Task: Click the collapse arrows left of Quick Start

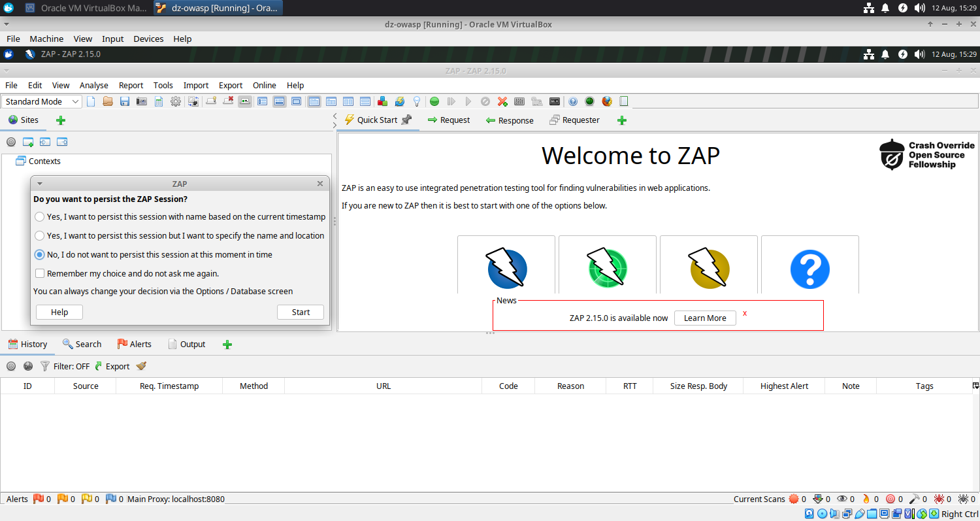Action: (x=335, y=120)
